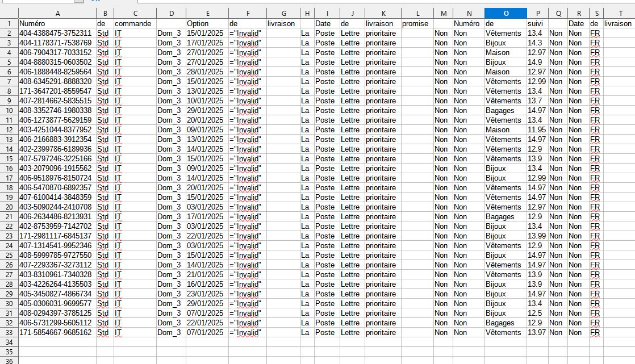Select column header F

pos(248,14)
